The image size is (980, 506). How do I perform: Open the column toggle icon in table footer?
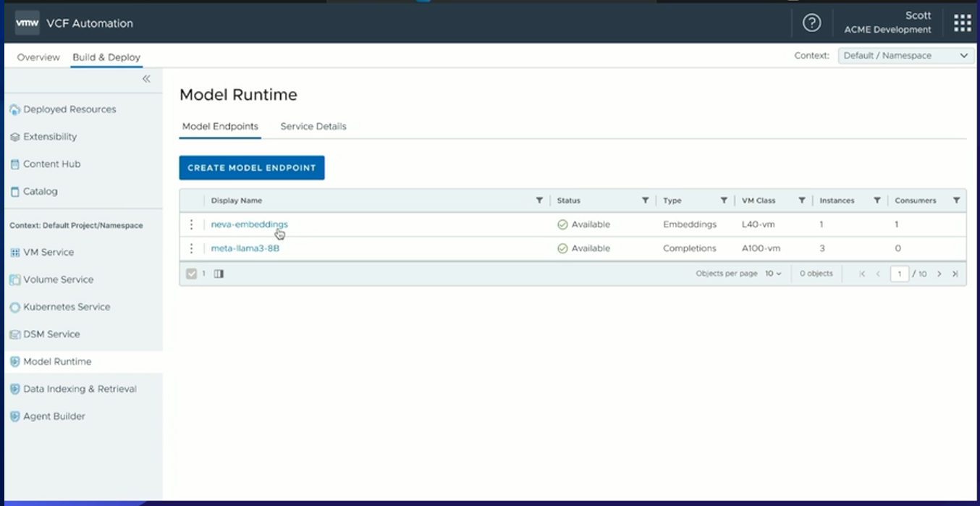[219, 274]
